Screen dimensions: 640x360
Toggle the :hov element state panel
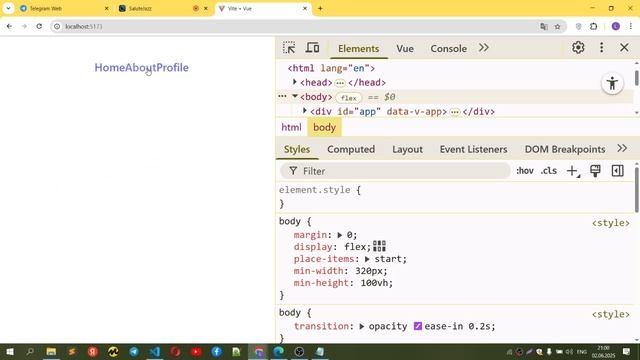pos(524,171)
